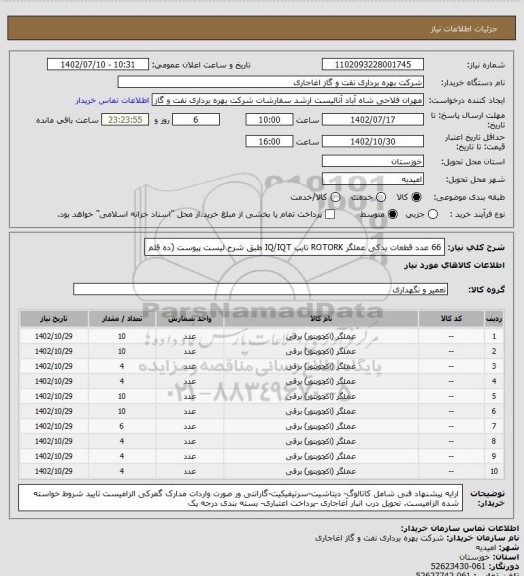Click the announcement date field 1402/07/10 - 10:31
524x576 pixels.
pos(98,64)
